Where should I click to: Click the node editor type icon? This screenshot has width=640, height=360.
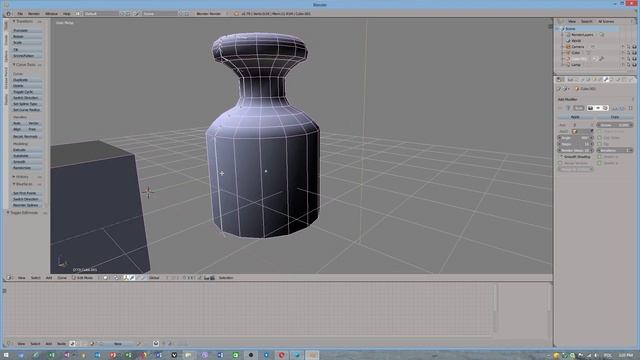8,344
